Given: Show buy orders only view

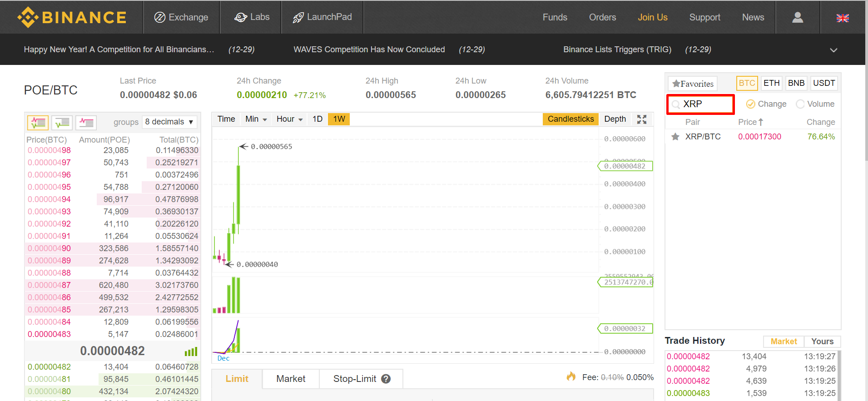Looking at the screenshot, I should 62,122.
